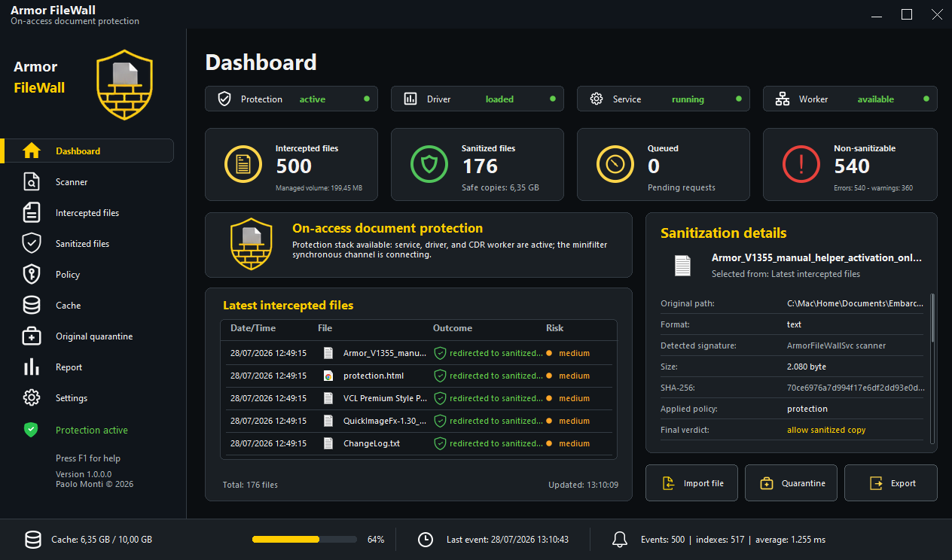Image resolution: width=952 pixels, height=560 pixels.
Task: Click the Worker network icon
Action: click(x=783, y=99)
